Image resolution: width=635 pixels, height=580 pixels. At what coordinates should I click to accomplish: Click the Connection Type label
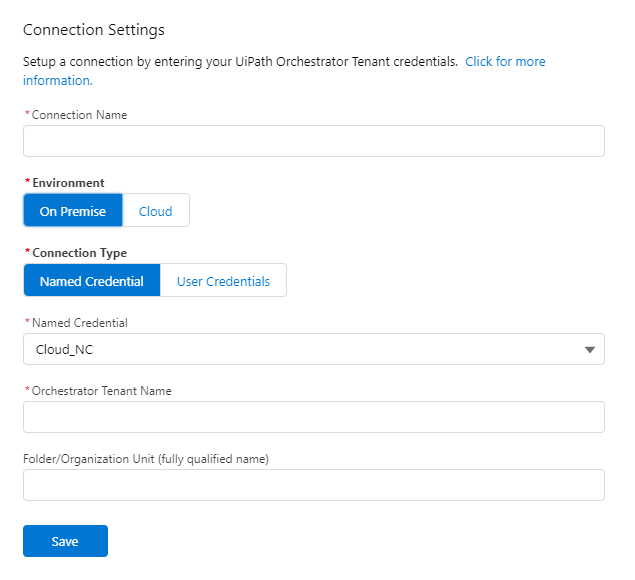79,253
